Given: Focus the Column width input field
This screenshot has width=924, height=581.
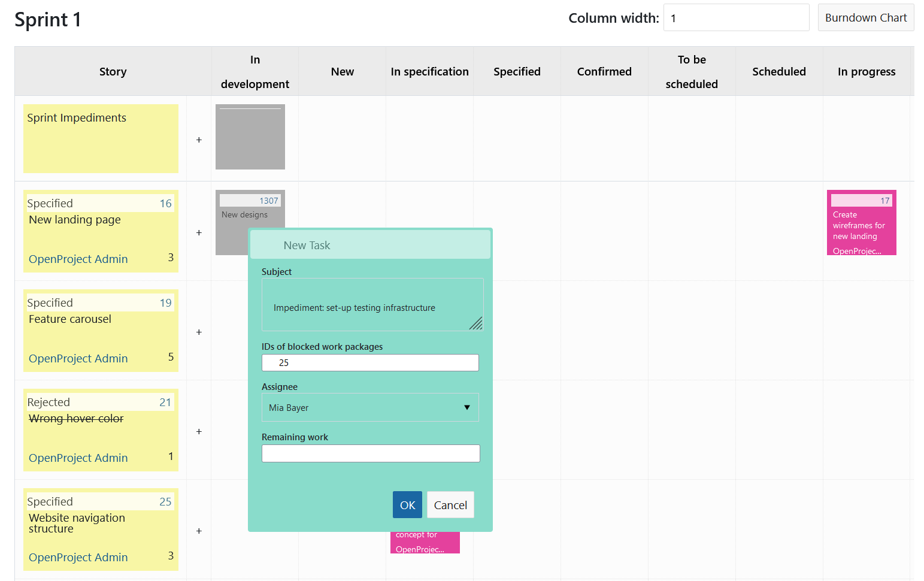Looking at the screenshot, I should click(x=736, y=18).
